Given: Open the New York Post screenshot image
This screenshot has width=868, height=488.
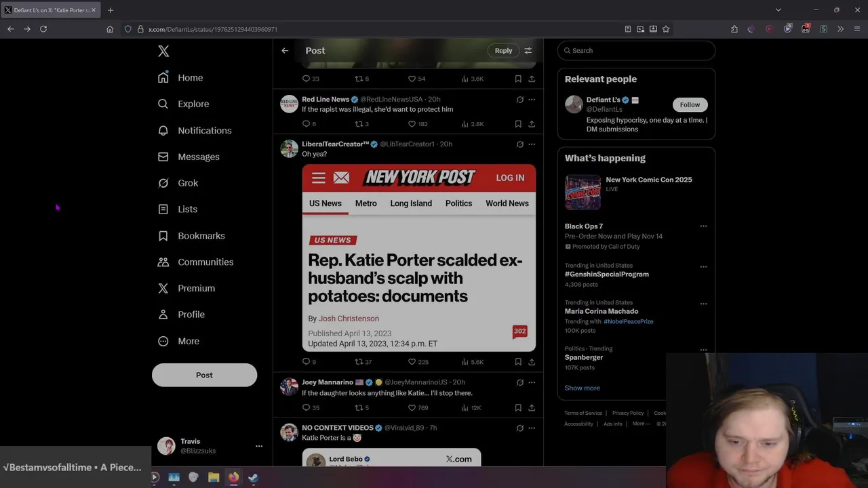Looking at the screenshot, I should pos(418,258).
